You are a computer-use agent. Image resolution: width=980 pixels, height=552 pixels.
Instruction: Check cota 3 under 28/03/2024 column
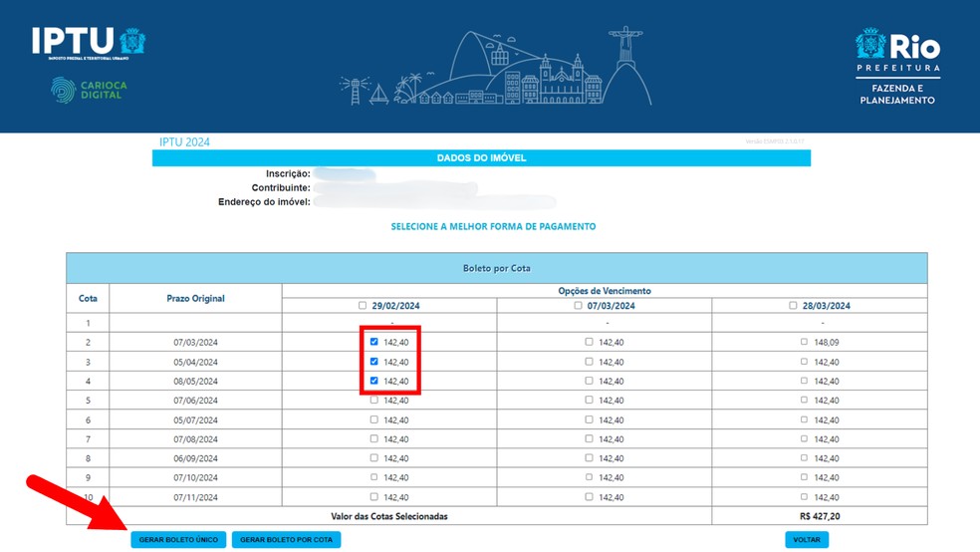pos(804,362)
